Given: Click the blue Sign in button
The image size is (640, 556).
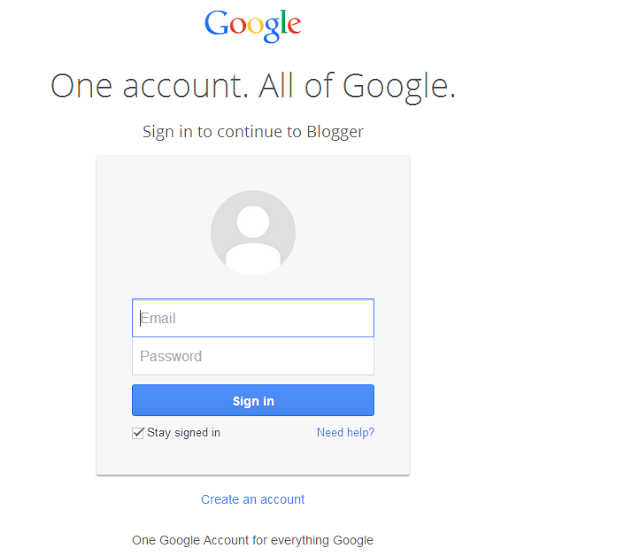Looking at the screenshot, I should click(253, 400).
